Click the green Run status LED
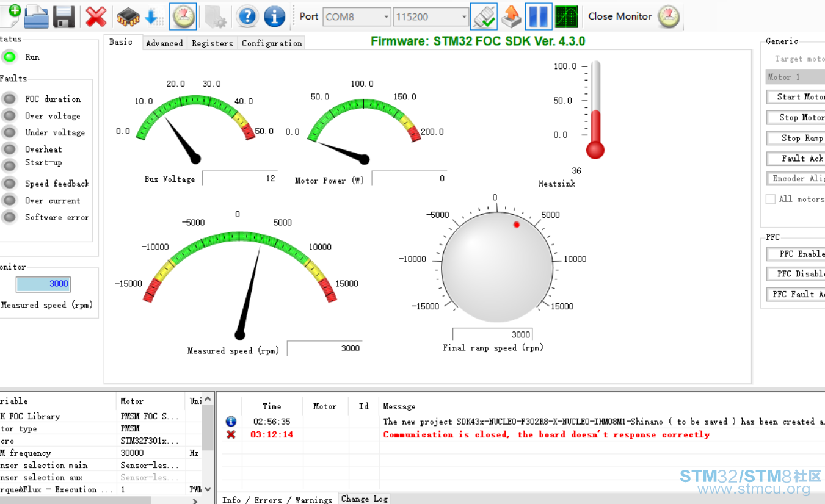 tap(9, 57)
